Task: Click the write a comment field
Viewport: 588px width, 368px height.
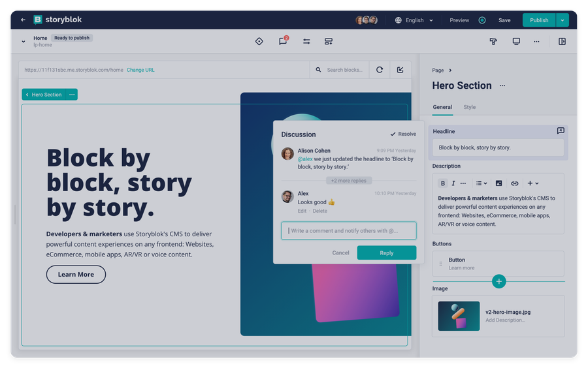Action: click(x=349, y=230)
